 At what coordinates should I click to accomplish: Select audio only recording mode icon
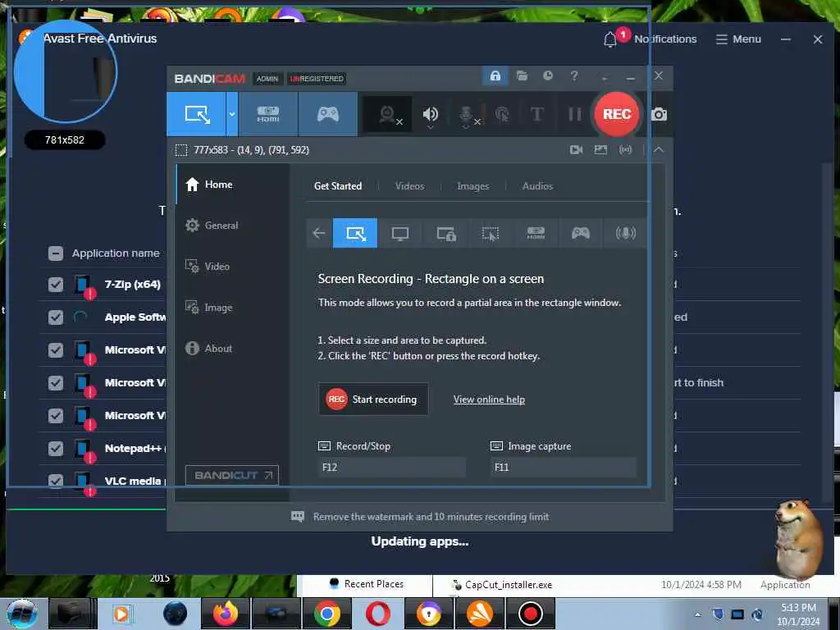[625, 233]
